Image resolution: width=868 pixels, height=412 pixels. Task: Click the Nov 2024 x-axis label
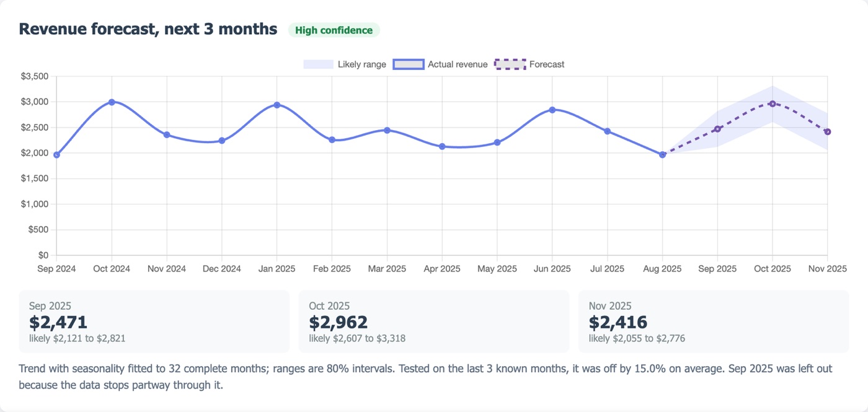[167, 269]
